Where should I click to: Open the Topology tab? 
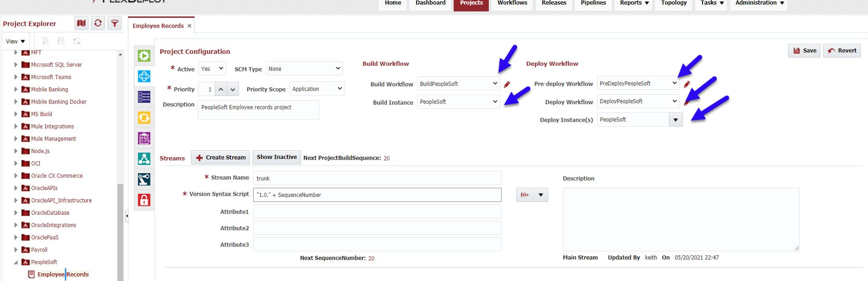coord(674,3)
